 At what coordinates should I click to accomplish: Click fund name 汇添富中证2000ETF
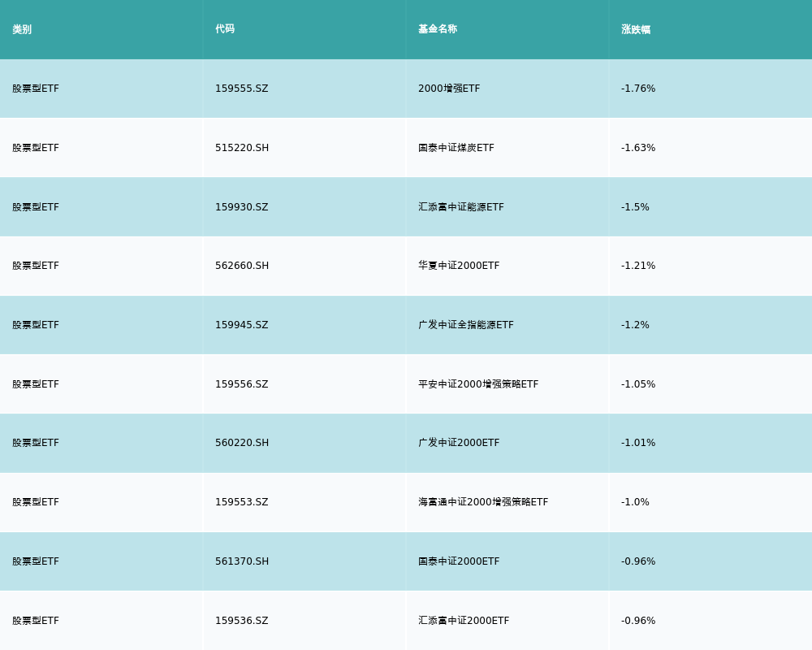[x=464, y=621]
